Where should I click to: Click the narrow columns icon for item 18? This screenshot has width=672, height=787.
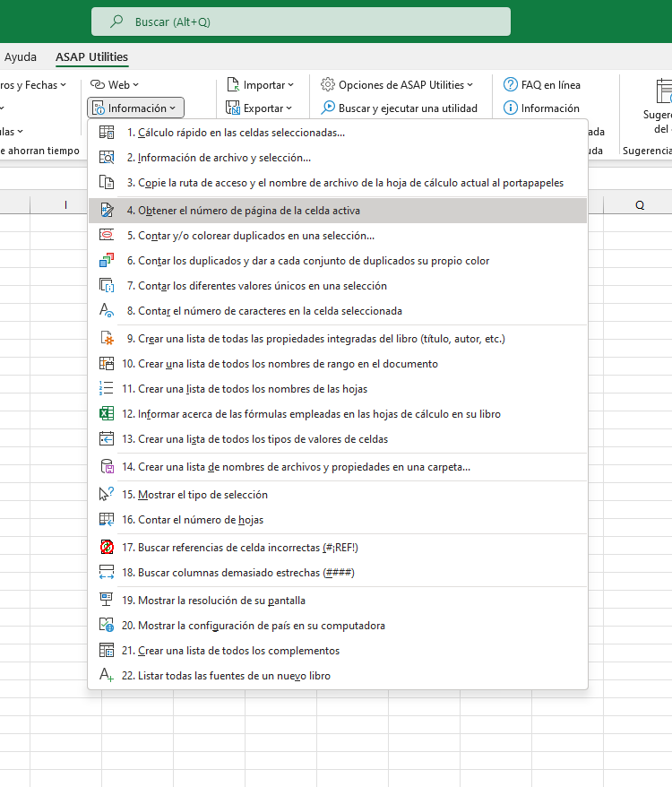pos(107,572)
